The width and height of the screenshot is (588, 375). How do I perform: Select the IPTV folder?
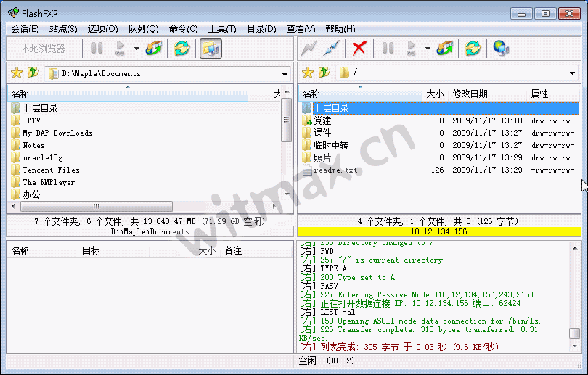26,120
